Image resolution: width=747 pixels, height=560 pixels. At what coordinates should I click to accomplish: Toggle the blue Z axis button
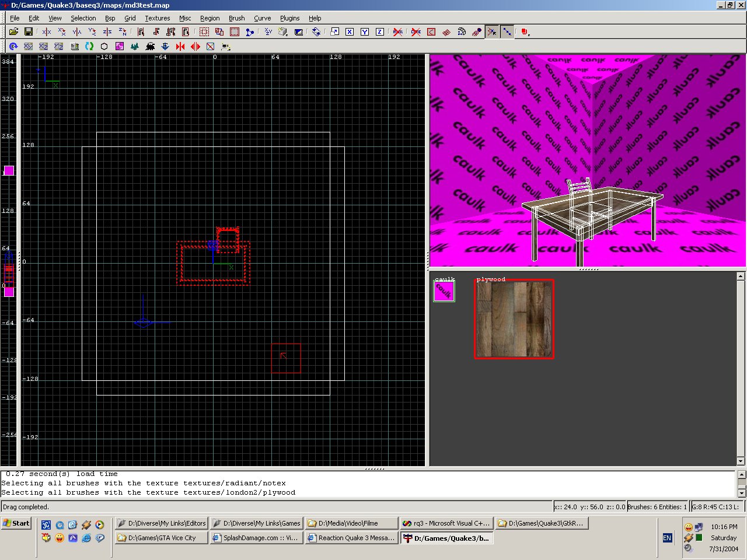[380, 32]
